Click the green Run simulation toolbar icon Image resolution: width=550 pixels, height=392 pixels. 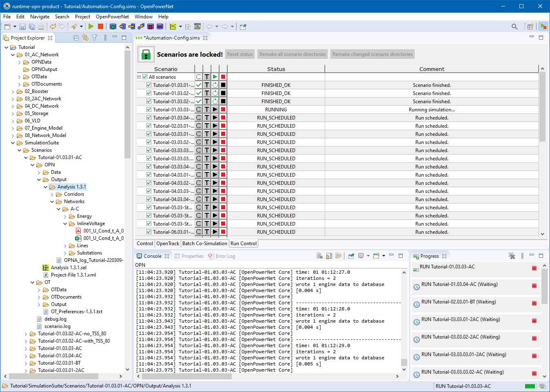(x=91, y=27)
